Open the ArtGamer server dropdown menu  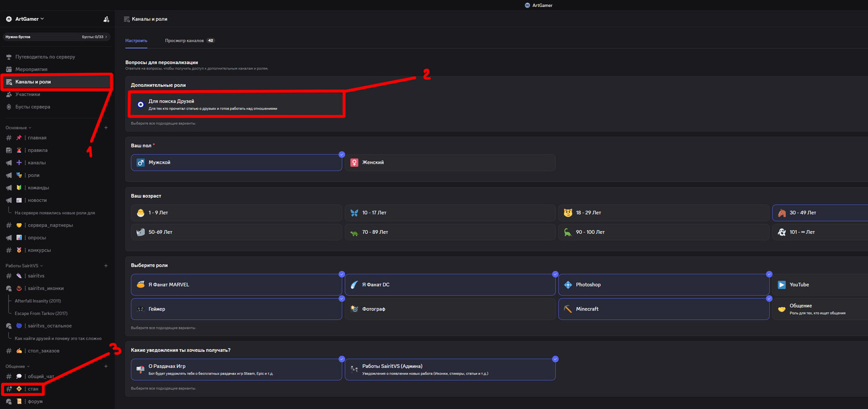point(29,19)
